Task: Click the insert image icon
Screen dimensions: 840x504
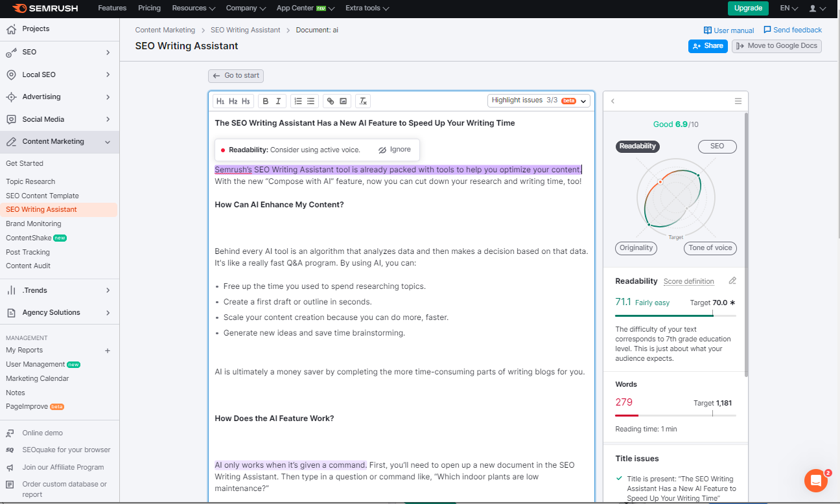Action: (x=344, y=101)
